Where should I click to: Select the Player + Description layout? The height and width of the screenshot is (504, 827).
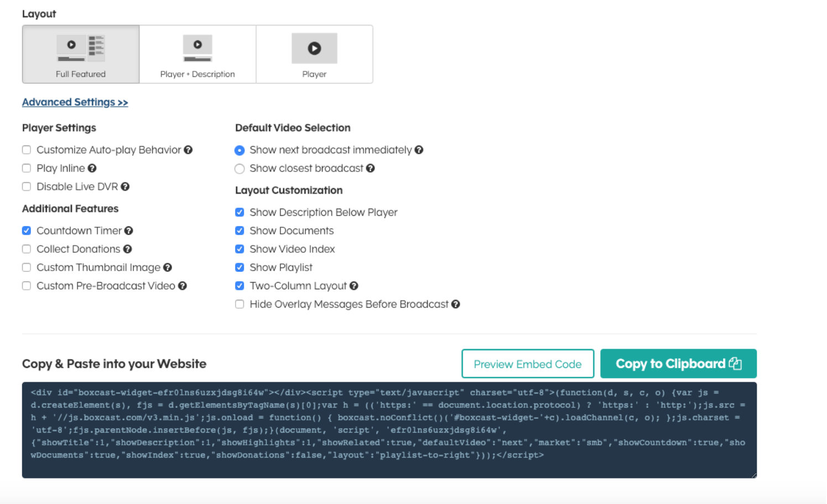point(197,54)
